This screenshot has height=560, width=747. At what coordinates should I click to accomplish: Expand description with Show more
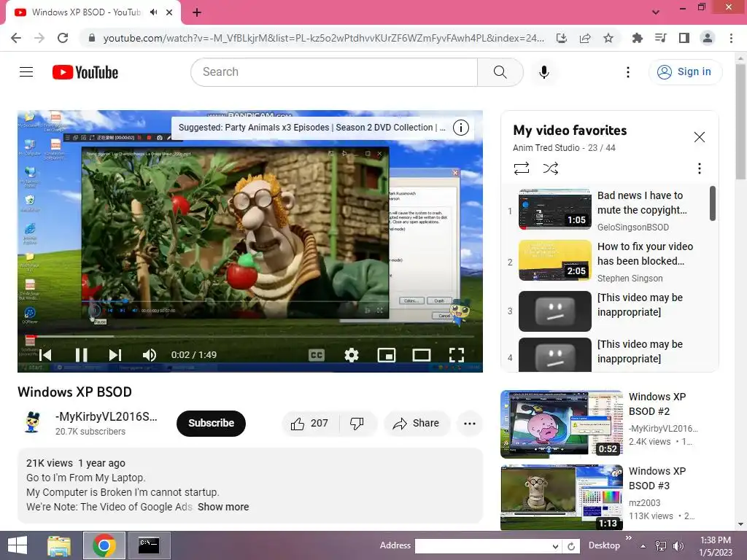(x=223, y=507)
